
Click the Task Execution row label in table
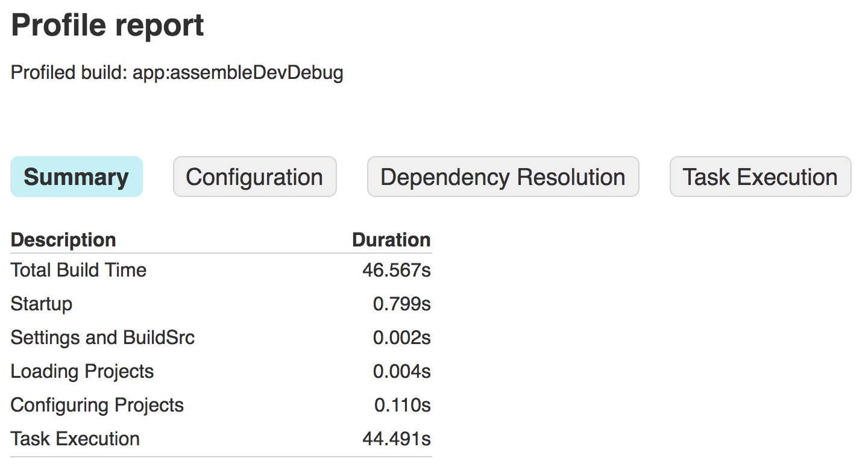tap(75, 439)
